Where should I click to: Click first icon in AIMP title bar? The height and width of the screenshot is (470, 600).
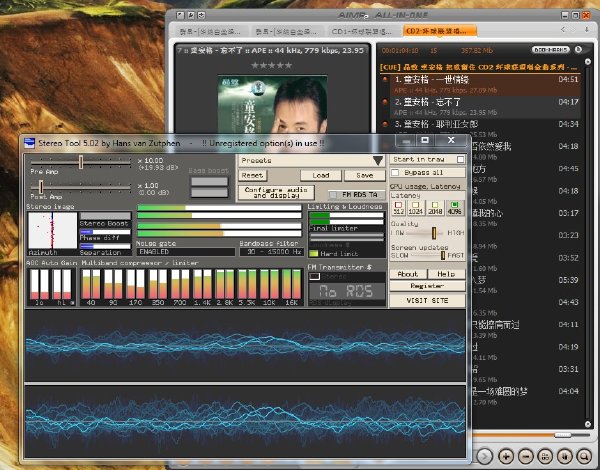180,15
